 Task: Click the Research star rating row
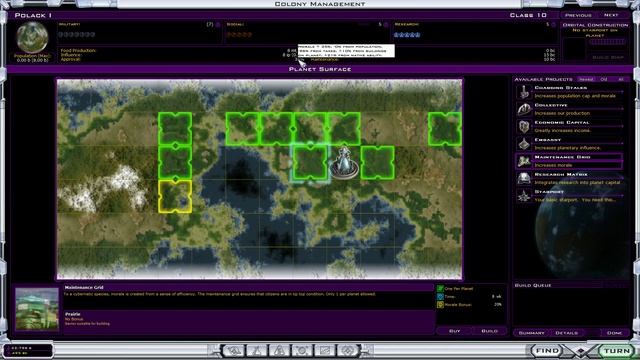(407, 35)
